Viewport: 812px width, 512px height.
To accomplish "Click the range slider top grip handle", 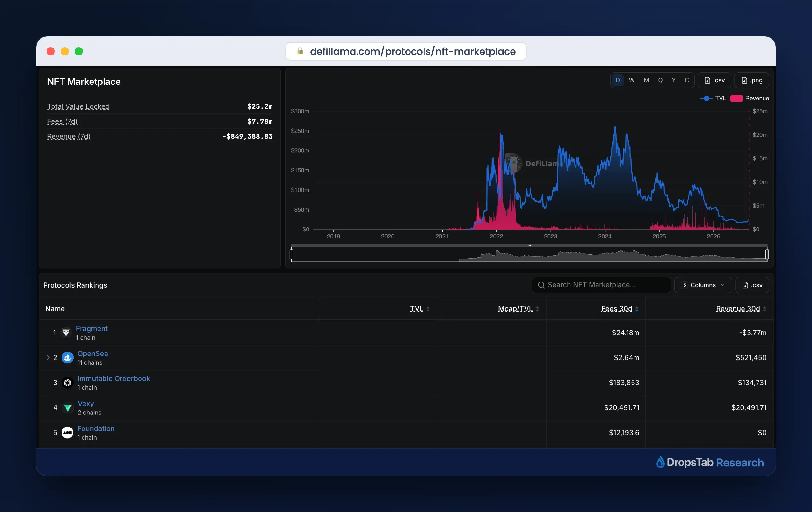I will coord(529,245).
